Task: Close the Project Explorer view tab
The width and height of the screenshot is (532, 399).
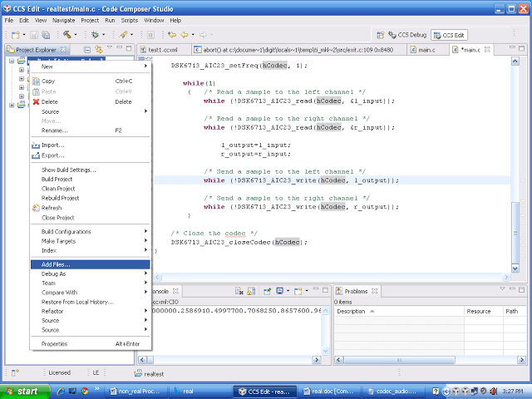Action: click(63, 50)
